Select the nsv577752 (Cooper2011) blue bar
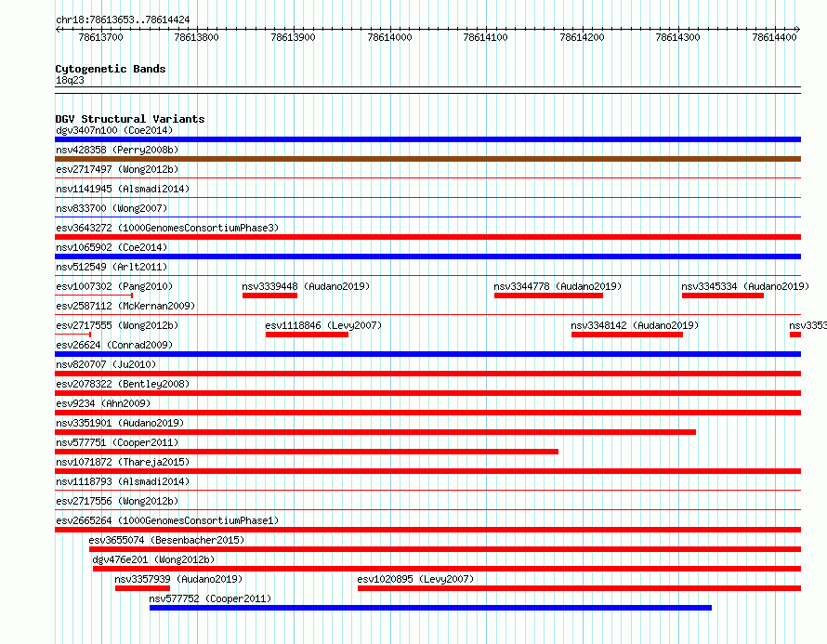The height and width of the screenshot is (644, 827). (430, 608)
